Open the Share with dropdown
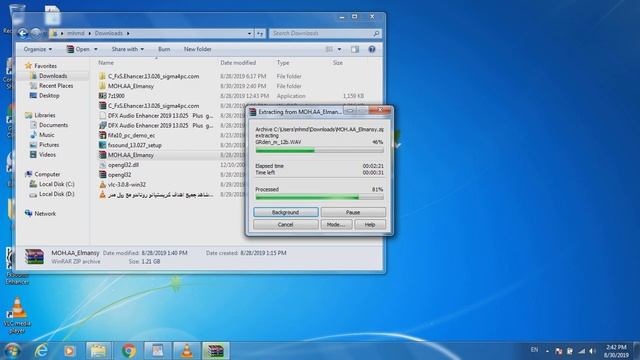The width and height of the screenshot is (640, 360). click(127, 49)
